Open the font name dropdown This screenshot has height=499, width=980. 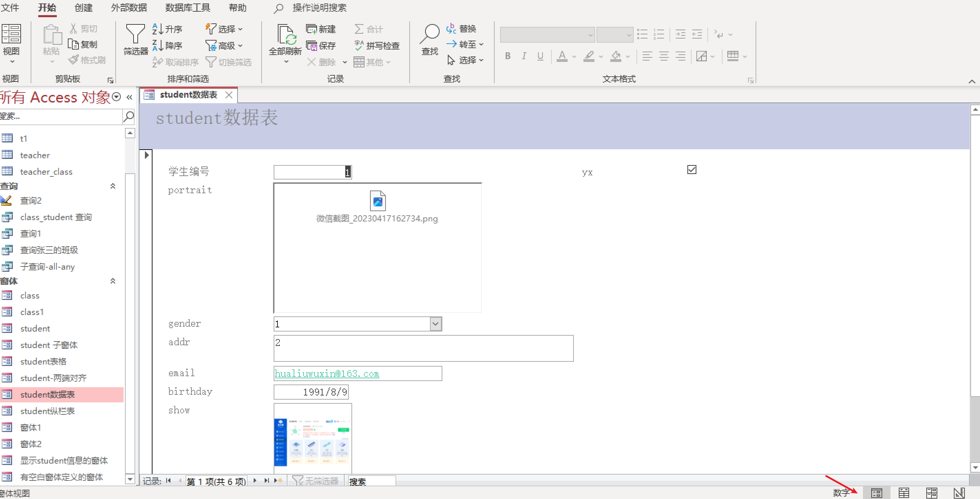[590, 35]
